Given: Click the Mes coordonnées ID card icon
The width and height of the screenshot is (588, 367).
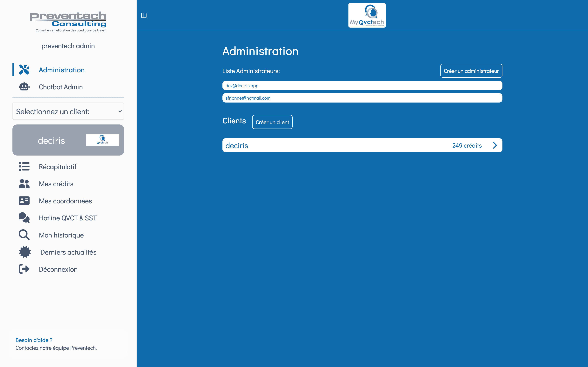Looking at the screenshot, I should (24, 201).
